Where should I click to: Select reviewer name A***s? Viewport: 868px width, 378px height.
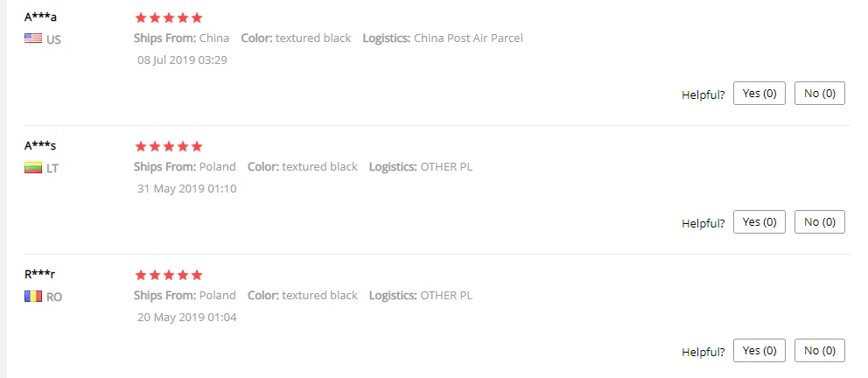point(40,146)
